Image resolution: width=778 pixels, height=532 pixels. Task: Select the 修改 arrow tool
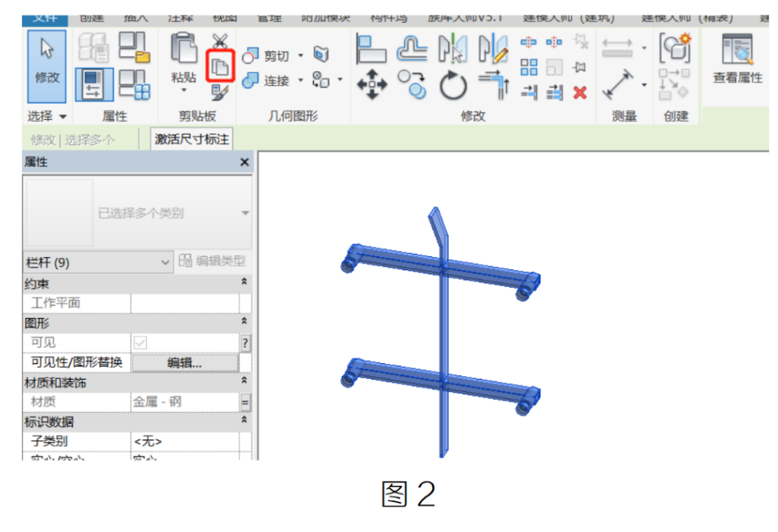point(46,66)
